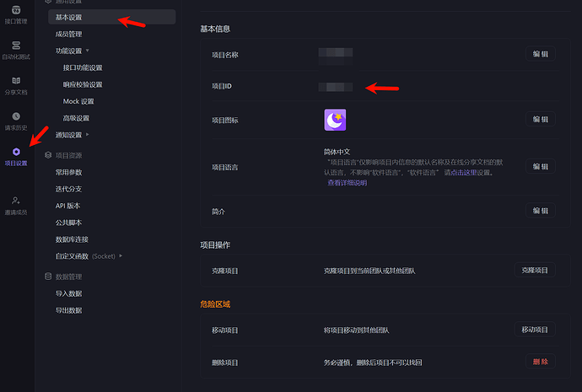
Task: Click 数据管理 database icon
Action: click(48, 277)
